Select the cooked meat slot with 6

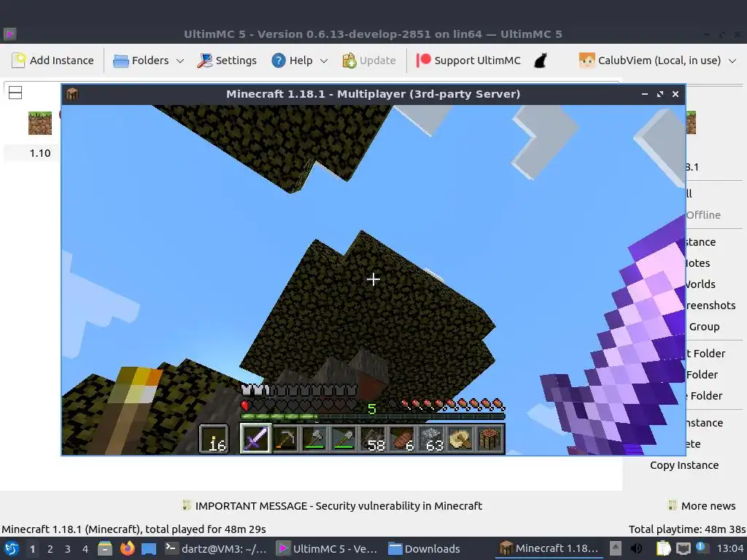pyautogui.click(x=403, y=438)
